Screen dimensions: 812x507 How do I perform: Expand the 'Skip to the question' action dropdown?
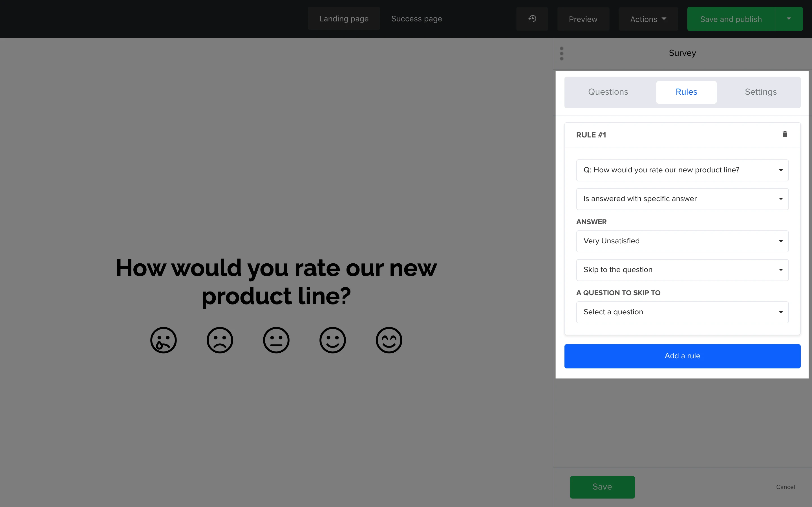pyautogui.click(x=682, y=270)
